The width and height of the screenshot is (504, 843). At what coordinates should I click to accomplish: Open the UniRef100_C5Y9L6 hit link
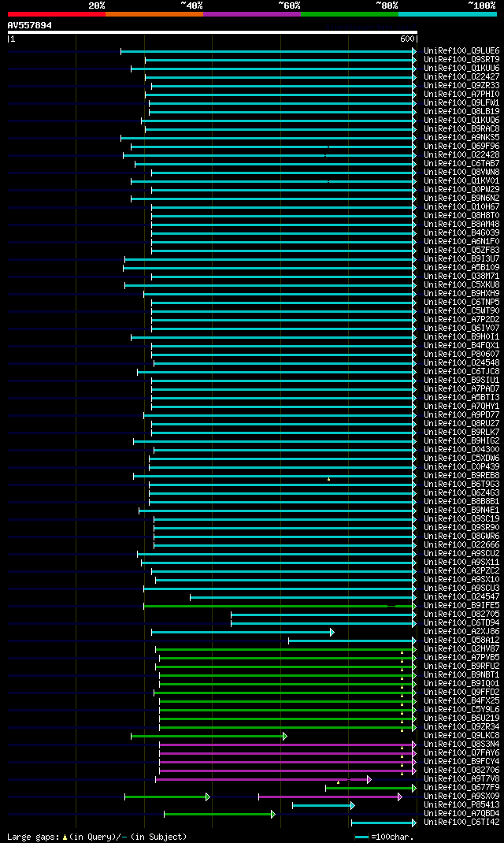pyautogui.click(x=461, y=710)
